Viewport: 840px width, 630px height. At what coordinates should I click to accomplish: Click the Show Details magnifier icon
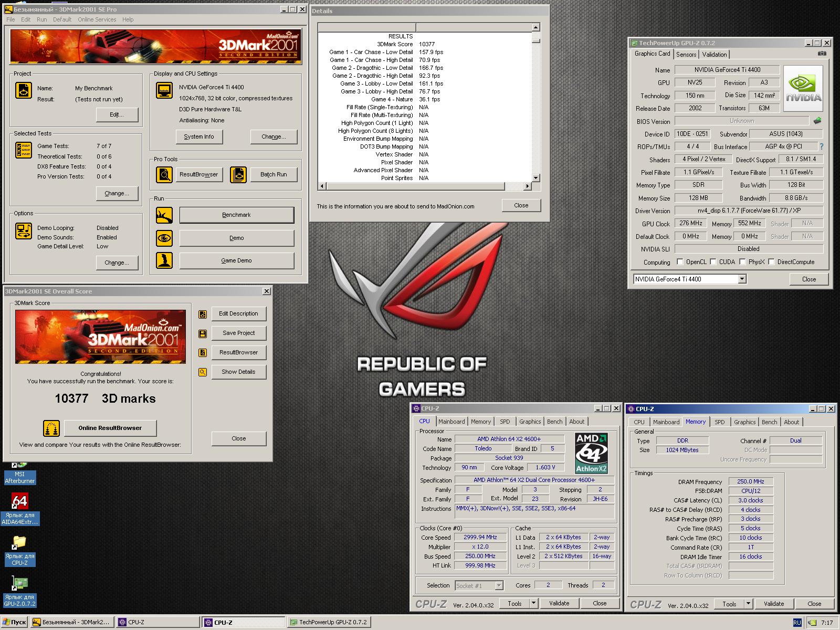coord(203,372)
